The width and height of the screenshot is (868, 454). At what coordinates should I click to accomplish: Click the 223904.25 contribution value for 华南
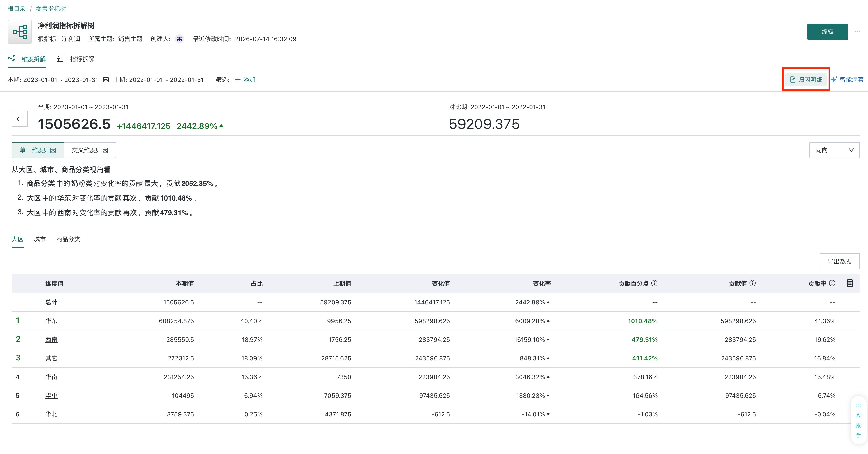pyautogui.click(x=740, y=377)
